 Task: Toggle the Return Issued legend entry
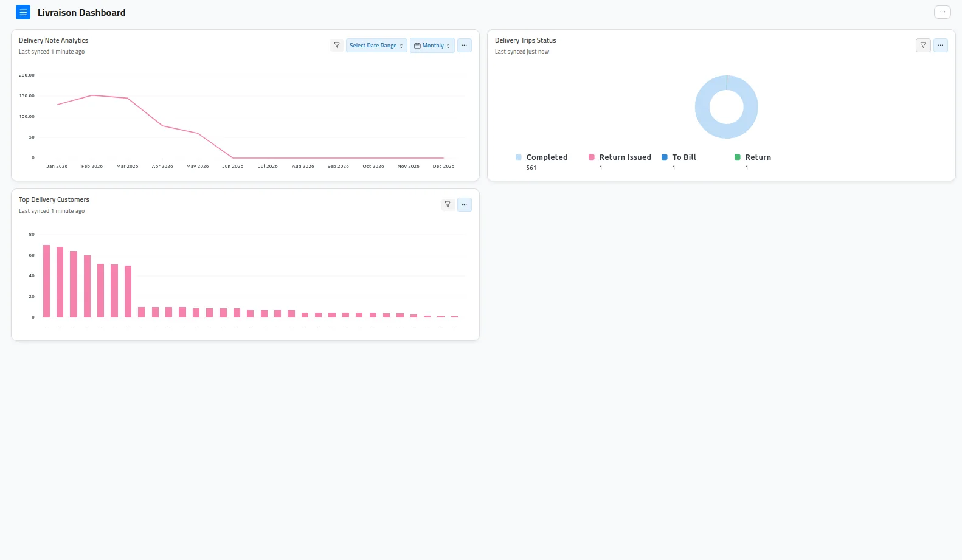pyautogui.click(x=620, y=157)
